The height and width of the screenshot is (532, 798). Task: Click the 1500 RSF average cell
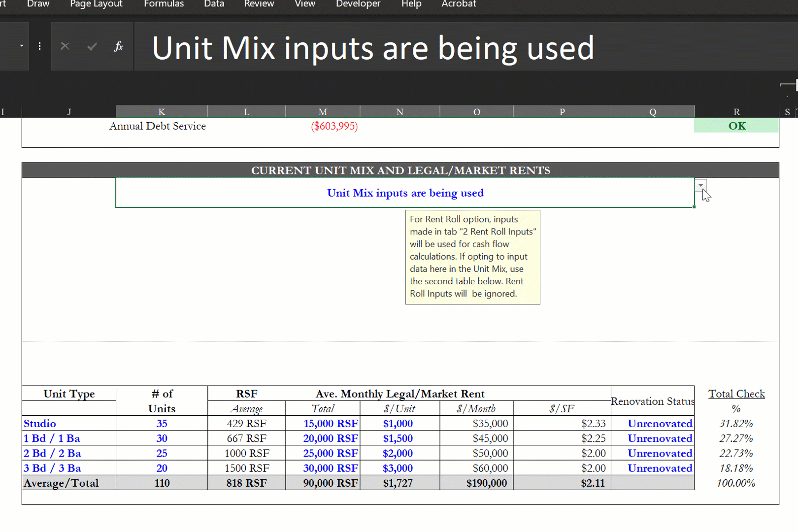pos(246,468)
